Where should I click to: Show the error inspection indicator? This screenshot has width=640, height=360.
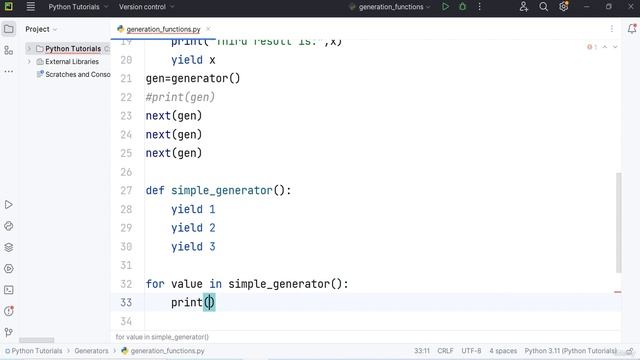[x=592, y=47]
